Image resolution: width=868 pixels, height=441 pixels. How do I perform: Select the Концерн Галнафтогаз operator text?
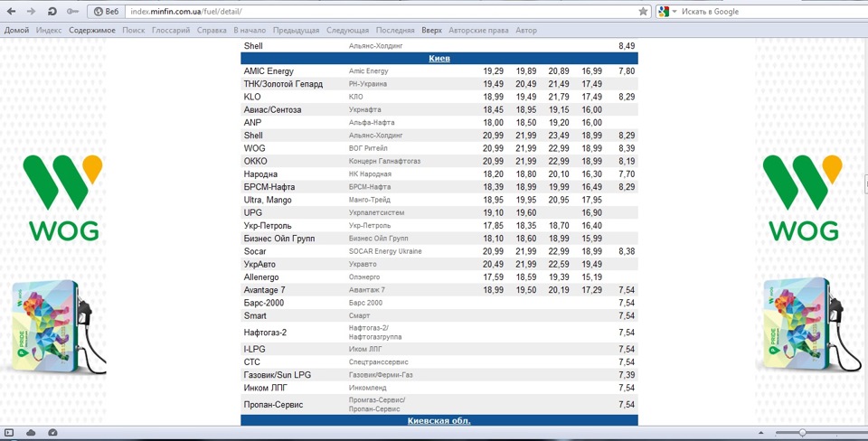(384, 161)
